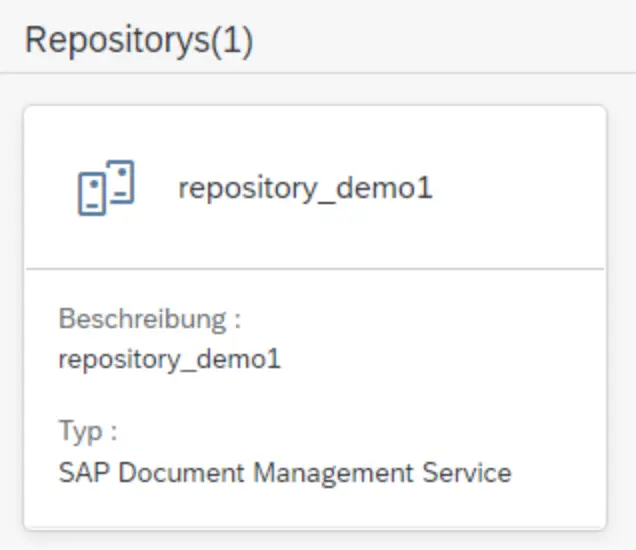Click the Beschreibung label

[x=150, y=319]
